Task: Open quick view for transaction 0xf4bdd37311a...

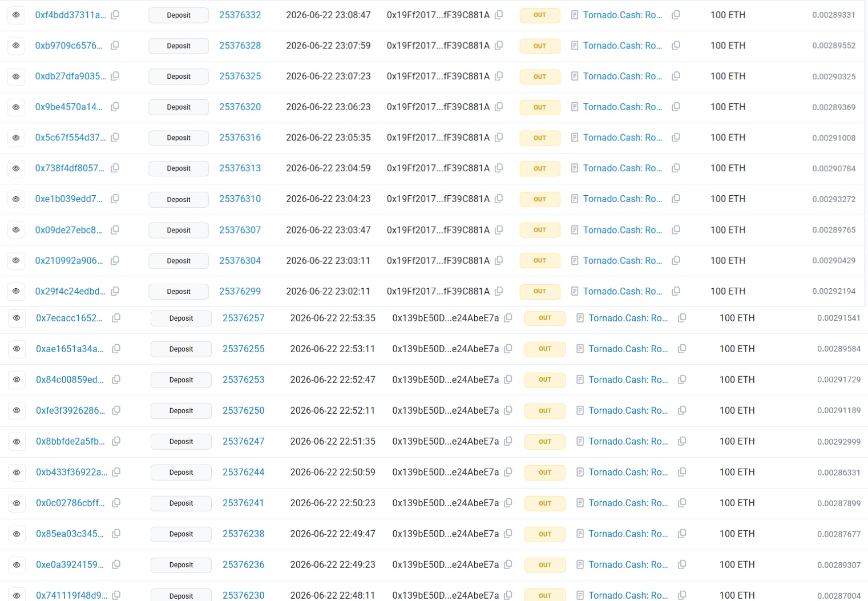Action: pyautogui.click(x=16, y=15)
